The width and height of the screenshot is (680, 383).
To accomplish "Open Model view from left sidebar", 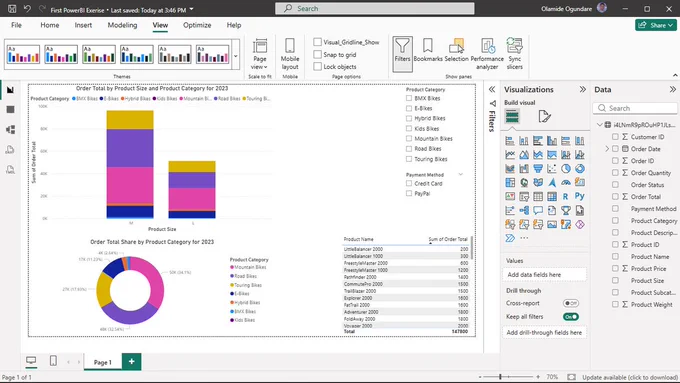I will coord(10,129).
